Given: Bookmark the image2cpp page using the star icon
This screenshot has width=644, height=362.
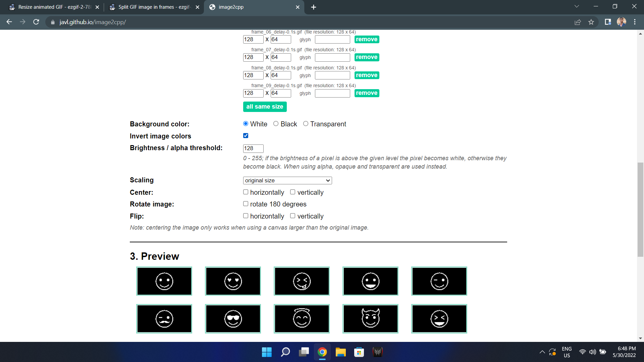Looking at the screenshot, I should pos(591,22).
